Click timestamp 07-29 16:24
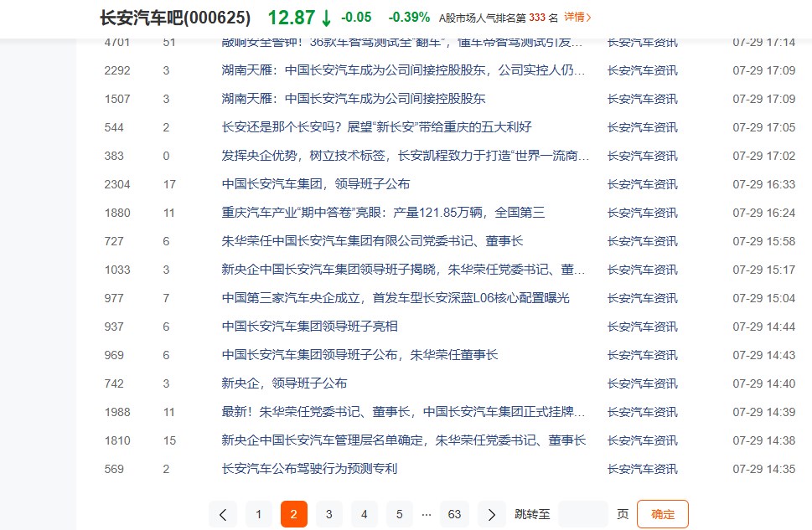 (764, 213)
